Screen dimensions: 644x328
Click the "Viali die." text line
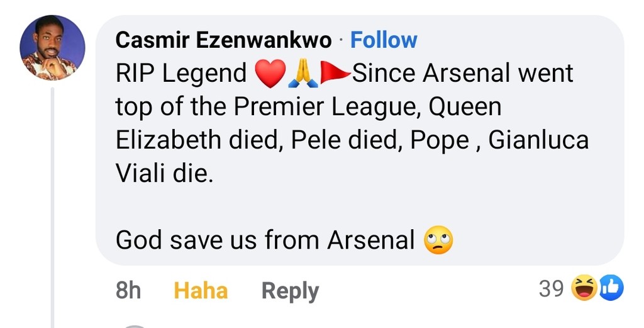164,174
